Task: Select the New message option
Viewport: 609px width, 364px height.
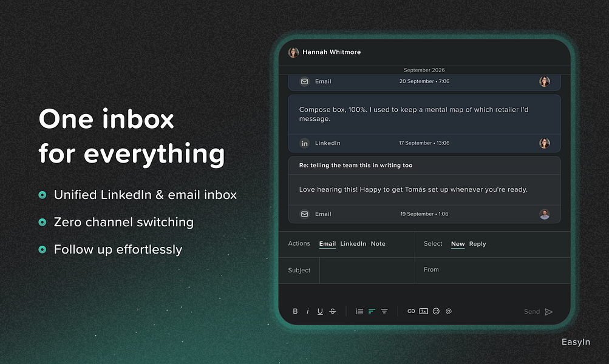Action: (458, 244)
